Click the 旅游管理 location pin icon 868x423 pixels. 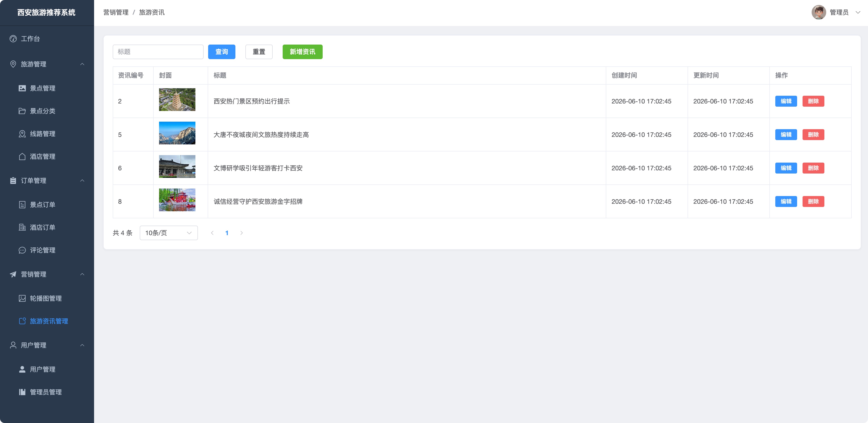click(x=13, y=64)
